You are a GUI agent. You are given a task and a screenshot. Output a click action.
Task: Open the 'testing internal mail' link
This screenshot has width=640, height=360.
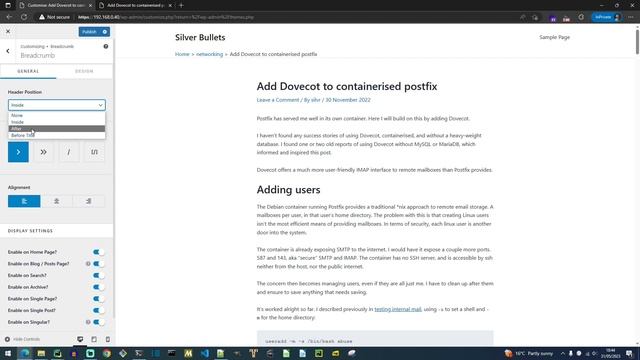pos(398,309)
